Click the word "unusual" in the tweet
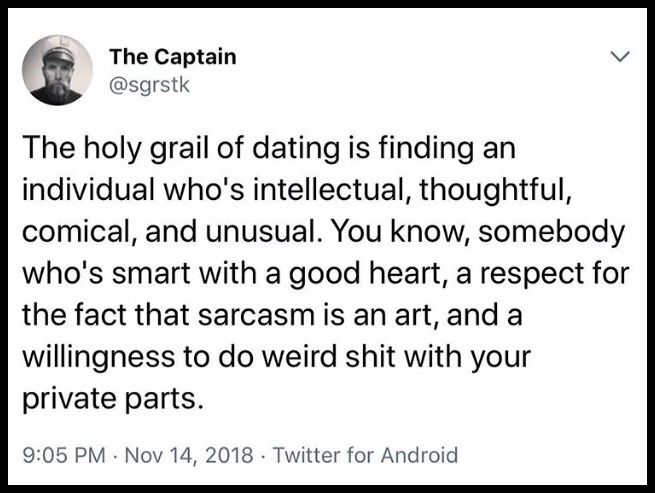 (x=260, y=231)
